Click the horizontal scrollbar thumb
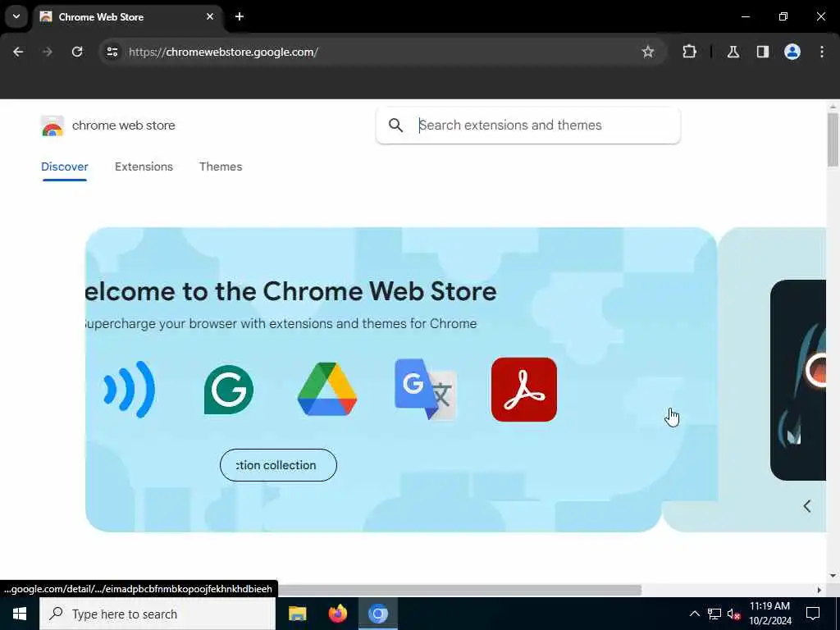The image size is (840, 630). (459, 590)
